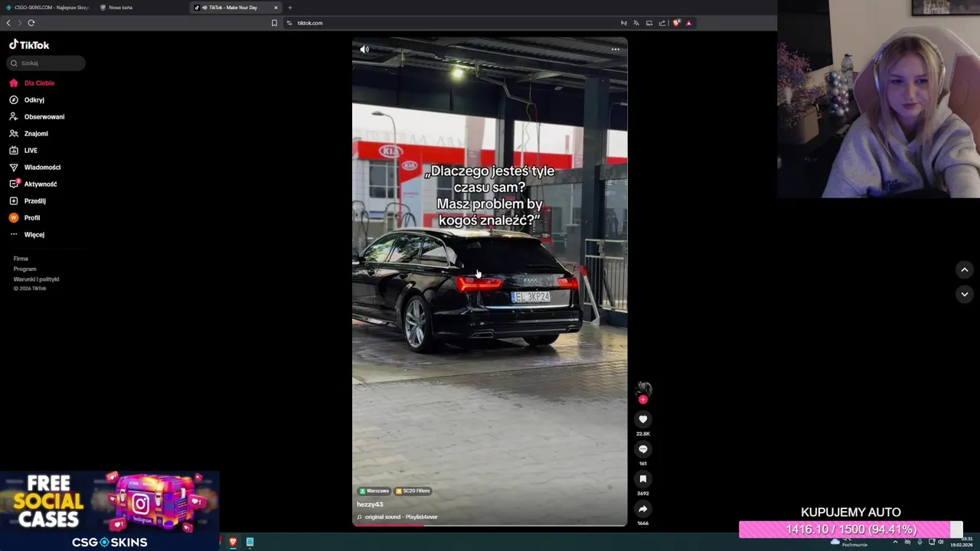Open a new browser tab

point(290,8)
